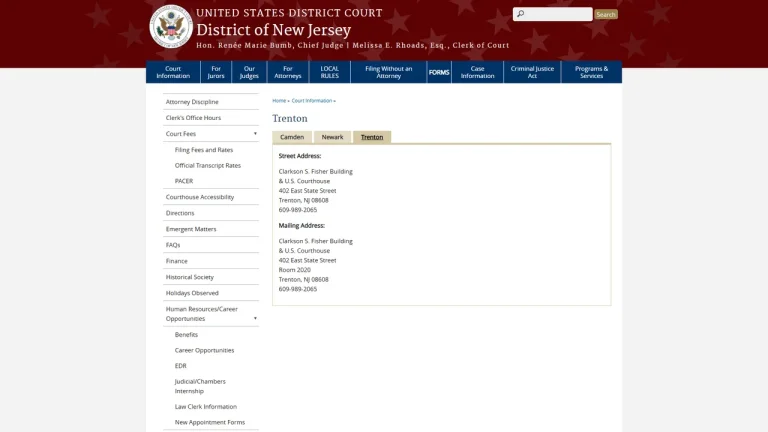This screenshot has height=432, width=768.
Task: Open Programs & Services menu
Action: (591, 72)
